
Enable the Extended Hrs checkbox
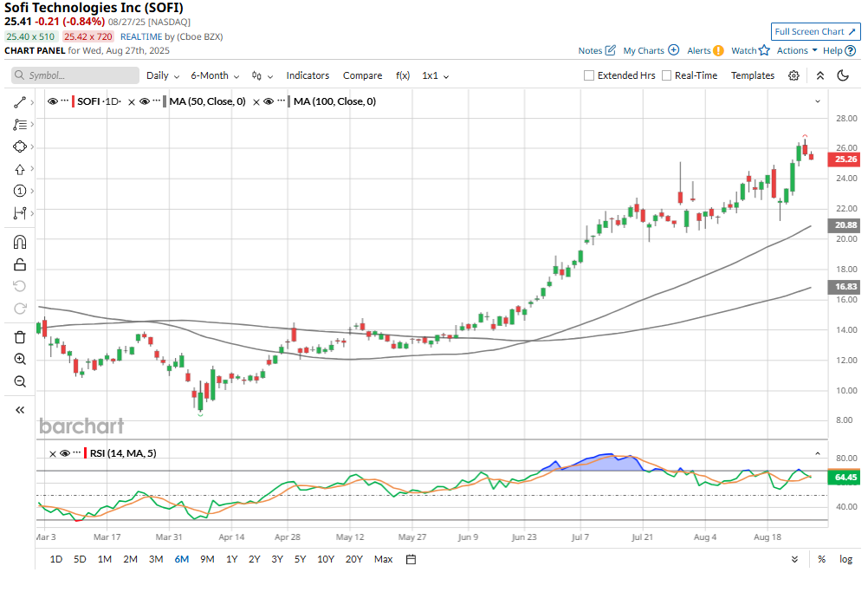tap(589, 75)
